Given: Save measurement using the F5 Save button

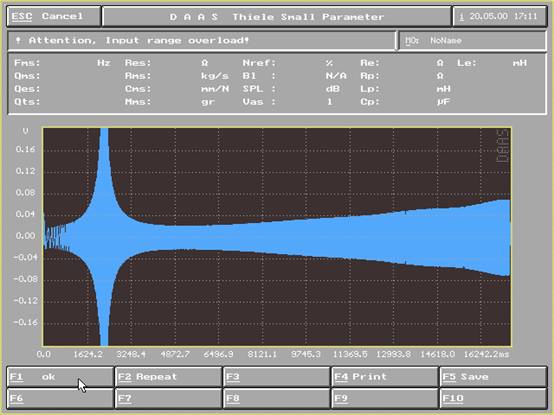Looking at the screenshot, I should tap(494, 377).
